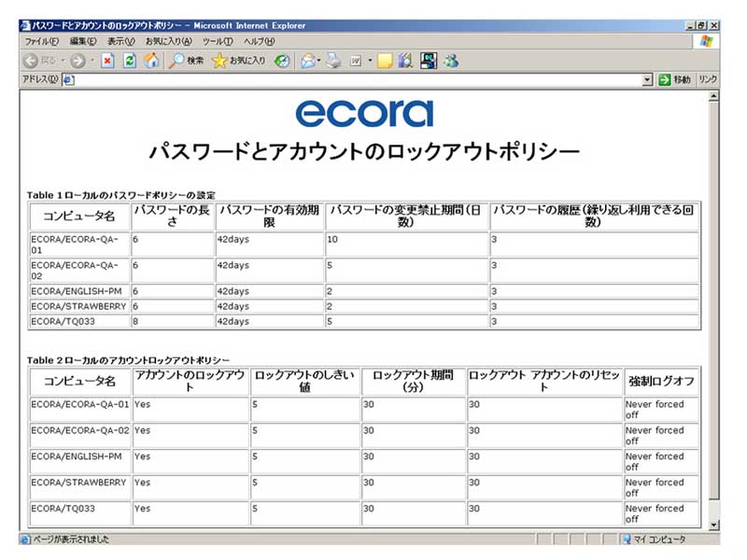Go to the Home page icon

point(151,61)
